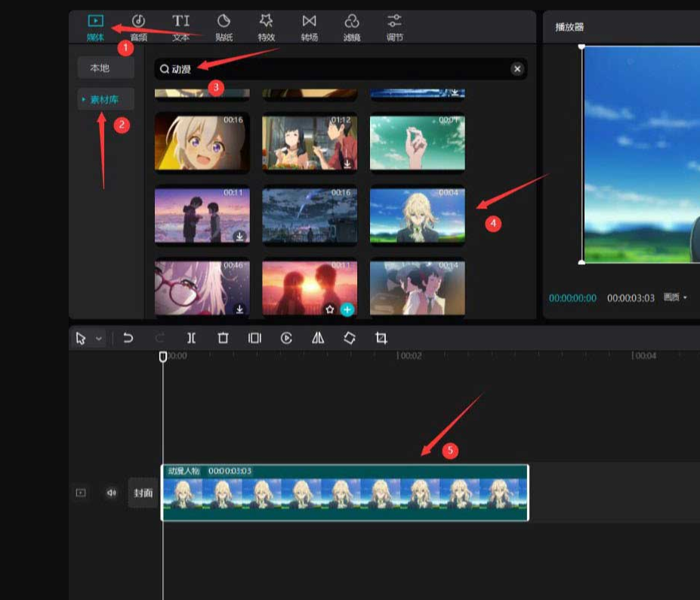Switch to the 特效 (Effects) tab
The height and width of the screenshot is (600, 700).
266,28
